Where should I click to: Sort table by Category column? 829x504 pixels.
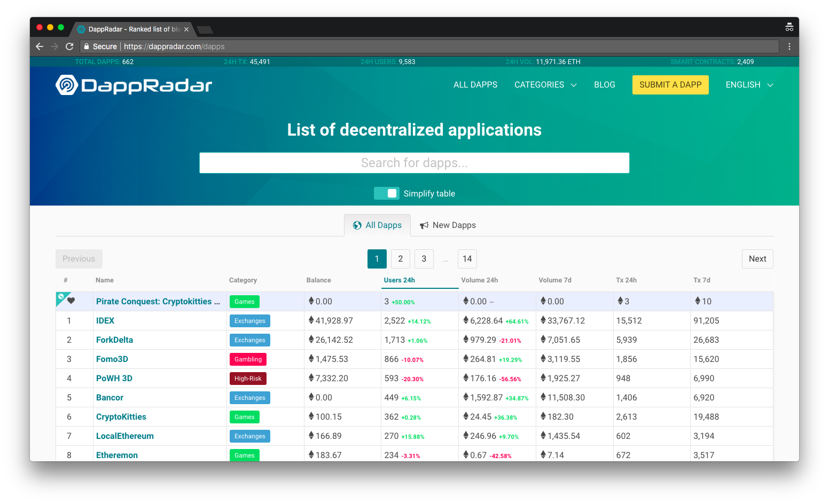[243, 280]
